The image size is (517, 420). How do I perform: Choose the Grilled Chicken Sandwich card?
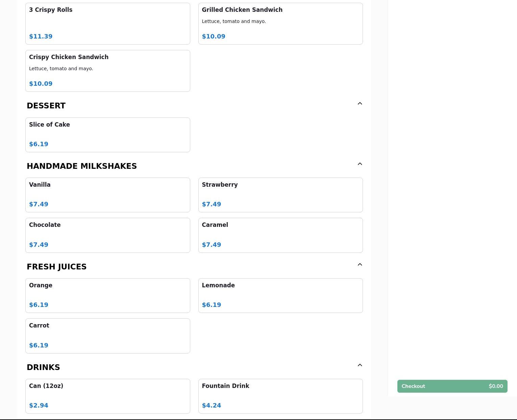point(280,24)
